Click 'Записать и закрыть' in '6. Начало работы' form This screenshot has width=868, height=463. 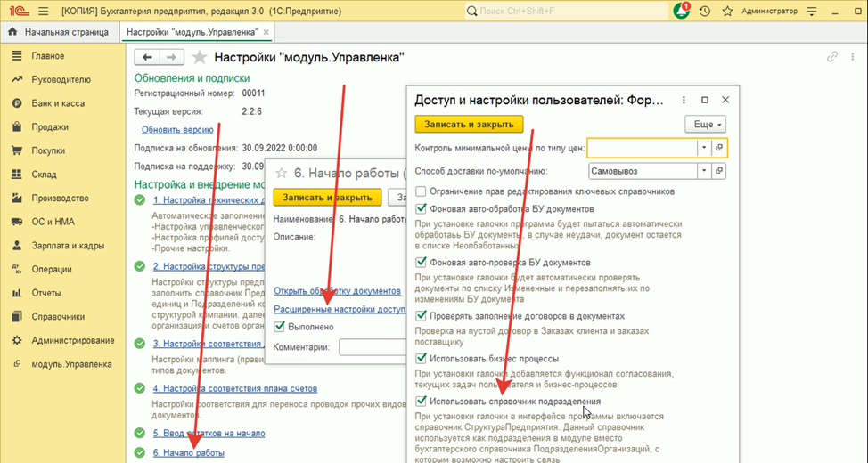pyautogui.click(x=327, y=198)
